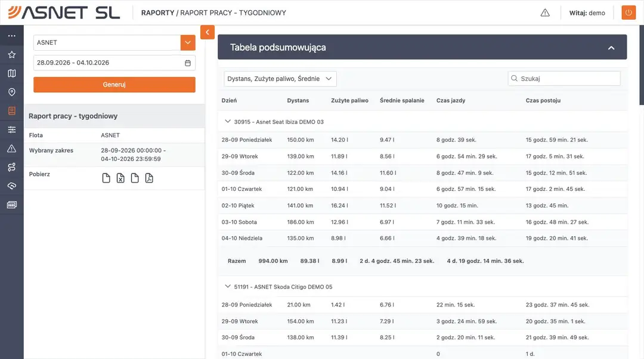Open the map view sidebar icon
644x359 pixels.
11,73
